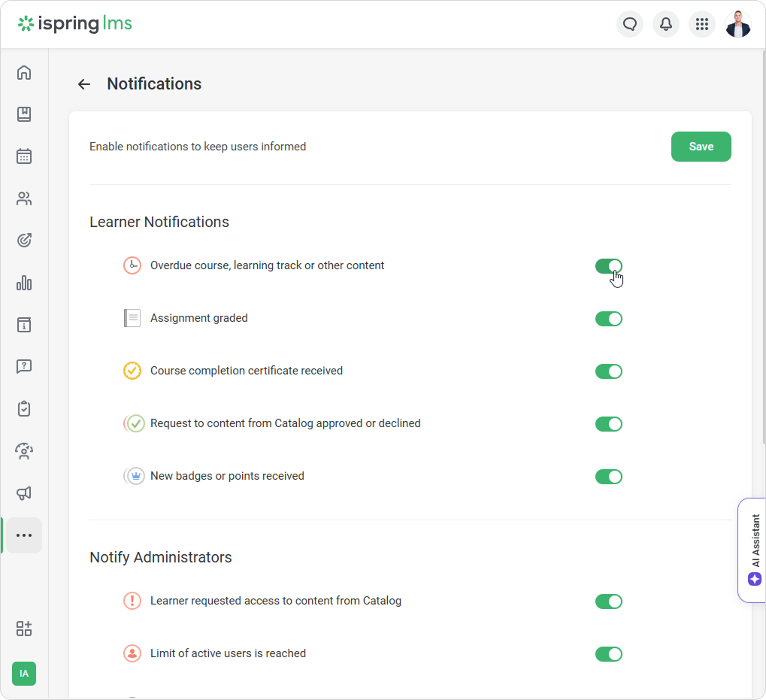Click the Learner Notifications heading
Screen dimensions: 766x700
click(x=159, y=222)
